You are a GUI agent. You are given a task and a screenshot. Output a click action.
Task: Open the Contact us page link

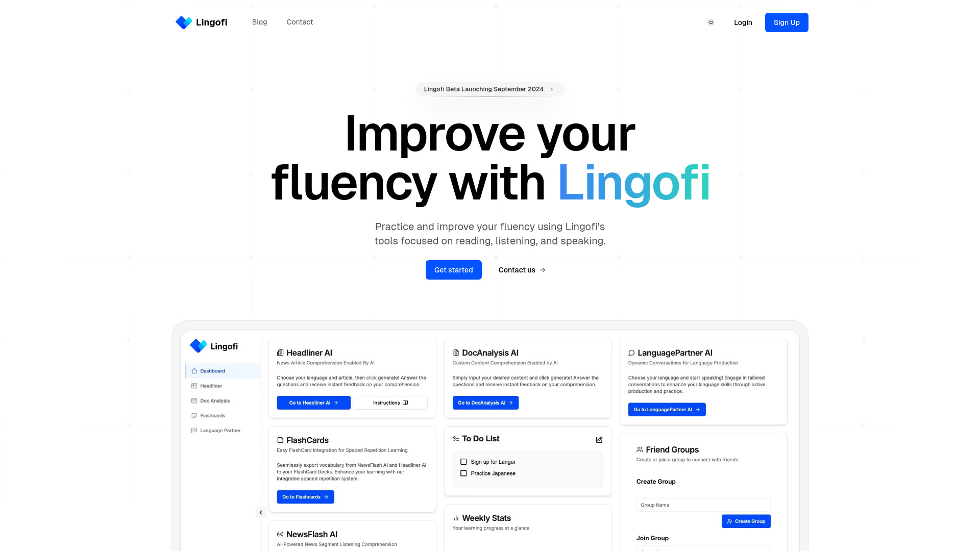pos(521,269)
